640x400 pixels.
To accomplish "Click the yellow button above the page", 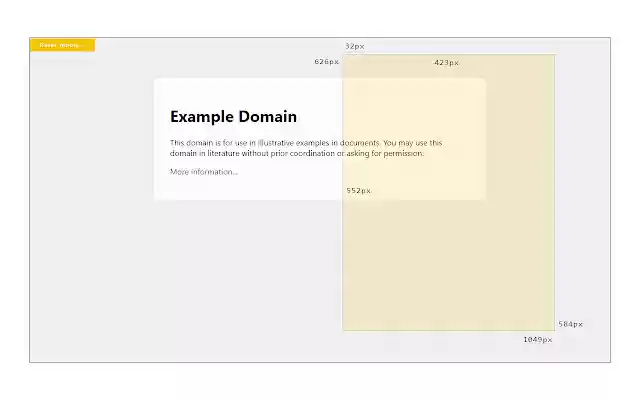I will pos(62,45).
